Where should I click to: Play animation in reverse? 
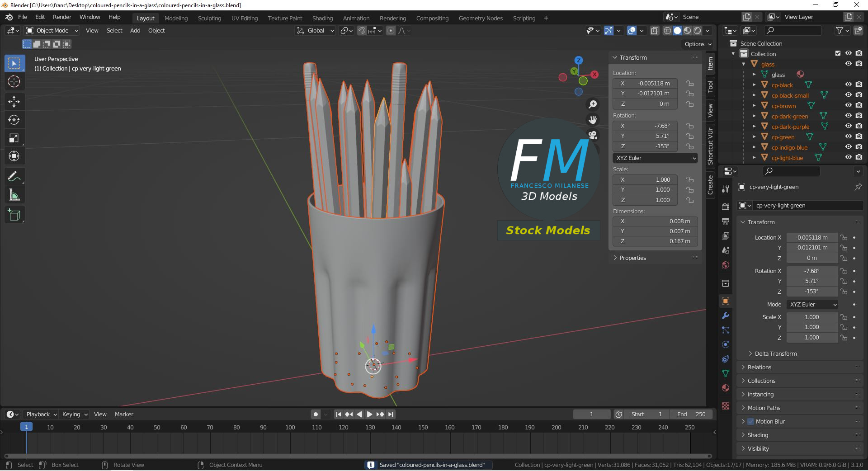point(359,414)
